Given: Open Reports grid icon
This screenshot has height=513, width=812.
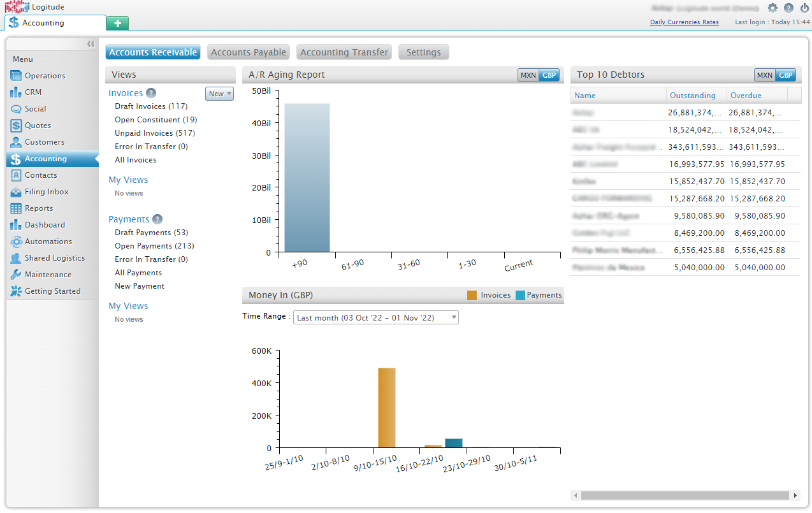Looking at the screenshot, I should (x=16, y=208).
